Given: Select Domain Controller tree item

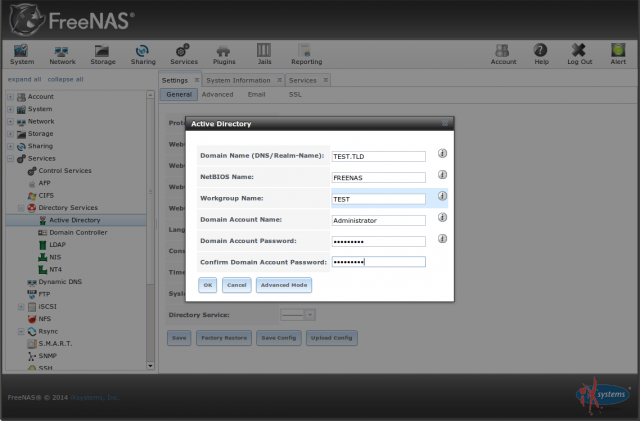Looking at the screenshot, I should pos(78,232).
